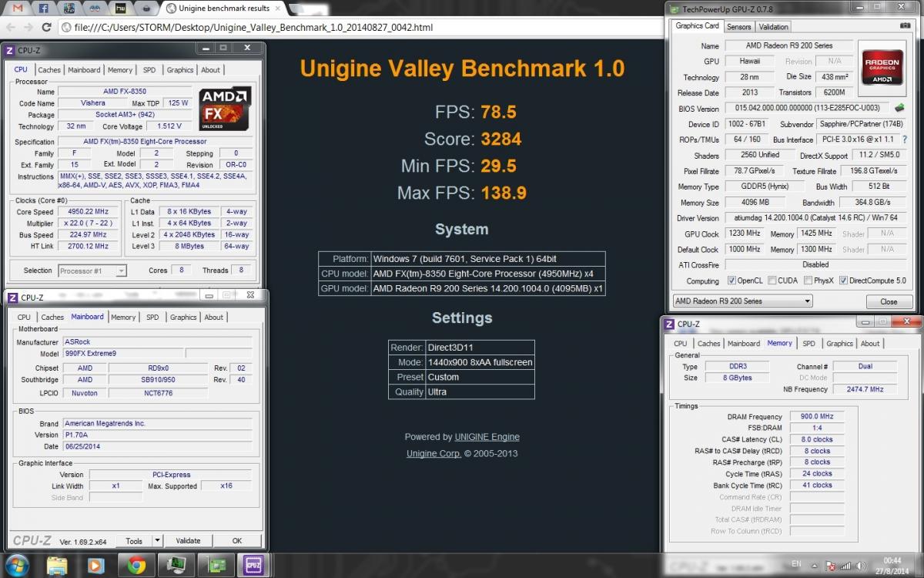Click the browser back arrow
Viewport: 924px width, 578px height.
[10, 27]
